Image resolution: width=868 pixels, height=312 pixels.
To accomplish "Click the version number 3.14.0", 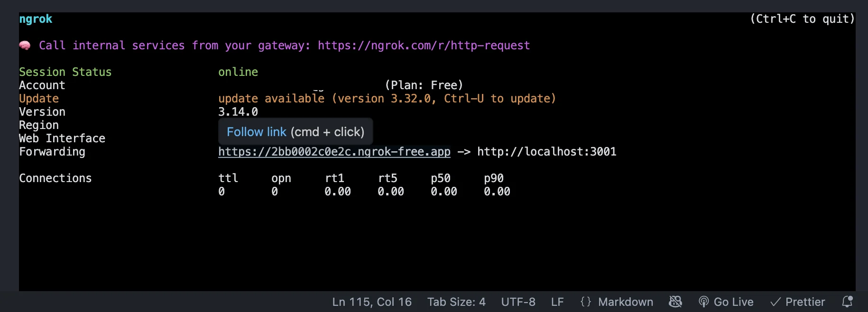I will [x=238, y=112].
